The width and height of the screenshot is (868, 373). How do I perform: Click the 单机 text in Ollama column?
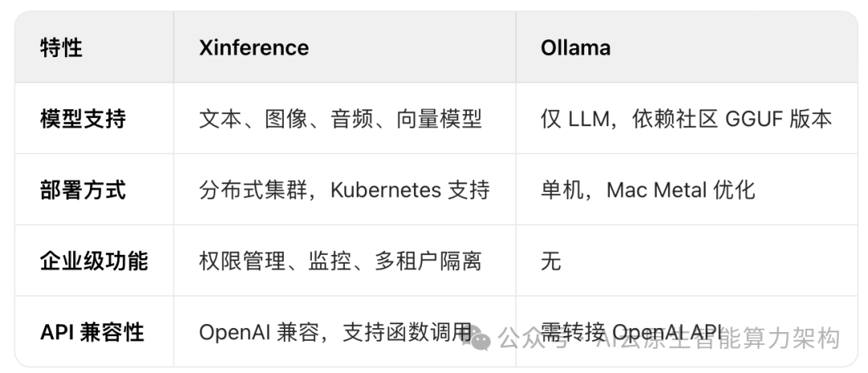point(562,191)
